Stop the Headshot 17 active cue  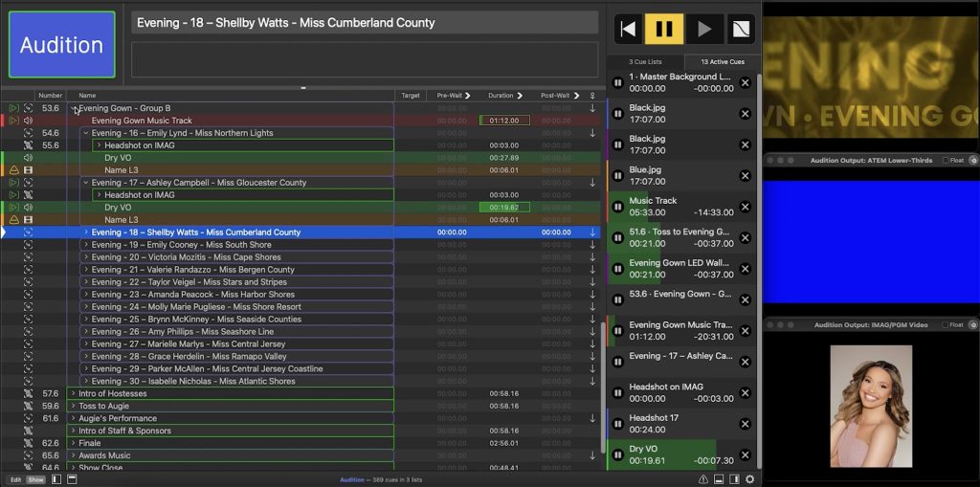click(745, 424)
